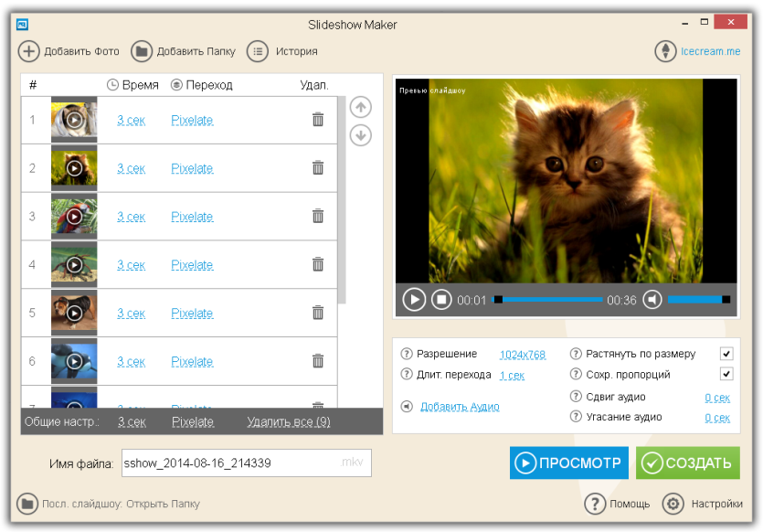763x532 pixels.
Task: Delete slide 2 with its trash icon
Action: (x=318, y=167)
